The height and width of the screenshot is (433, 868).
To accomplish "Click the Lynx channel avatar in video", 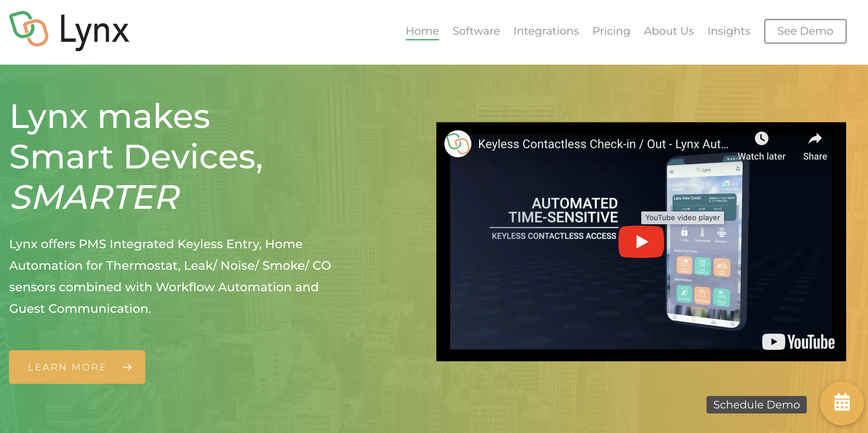I will (458, 144).
